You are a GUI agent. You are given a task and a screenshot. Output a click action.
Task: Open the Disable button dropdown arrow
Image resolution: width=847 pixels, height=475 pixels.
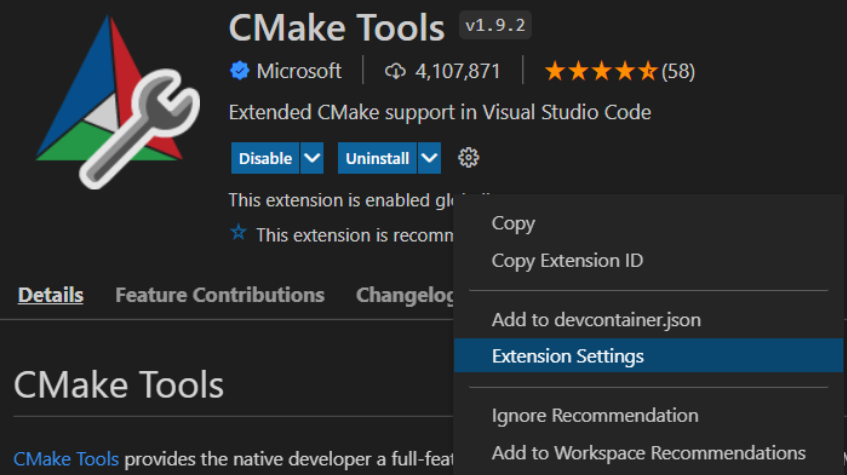(x=312, y=158)
